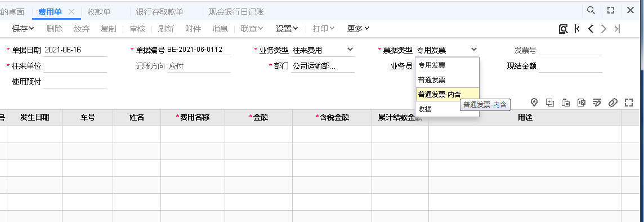The image size is (644, 222).
Task: Switch to the desktop tab at left edge
Action: coord(12,12)
